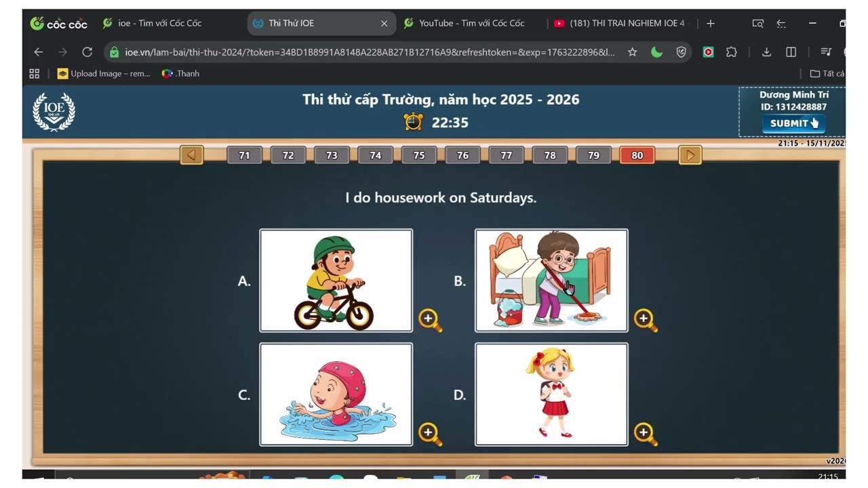This screenshot has width=868, height=488.
Task: Open the extensions puzzle icon
Action: tap(731, 52)
